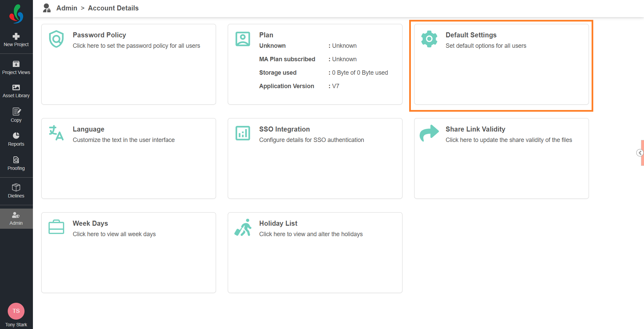Click the Holiday List traveler icon
Image resolution: width=644 pixels, height=329 pixels.
243,227
